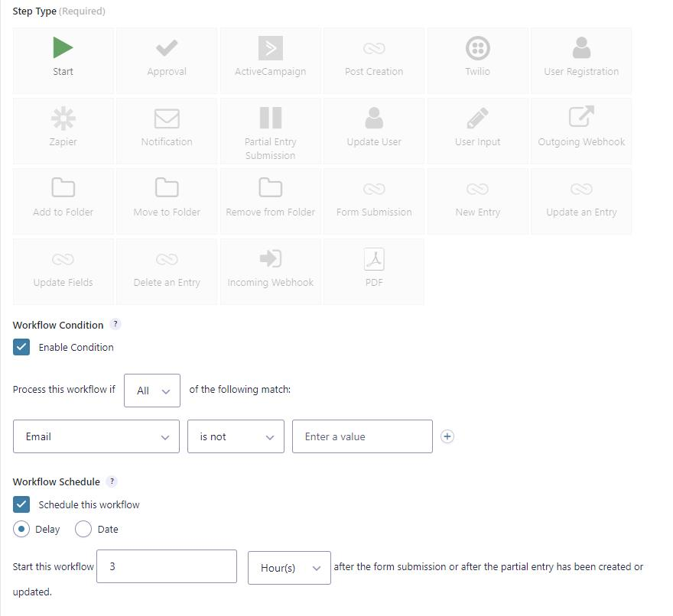
Task: Choose Partial Entry Submission step
Action: pos(271,131)
